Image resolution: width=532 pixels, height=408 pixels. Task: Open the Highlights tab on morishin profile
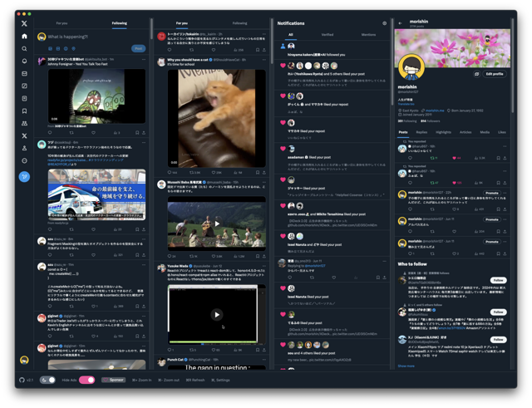[x=443, y=132]
